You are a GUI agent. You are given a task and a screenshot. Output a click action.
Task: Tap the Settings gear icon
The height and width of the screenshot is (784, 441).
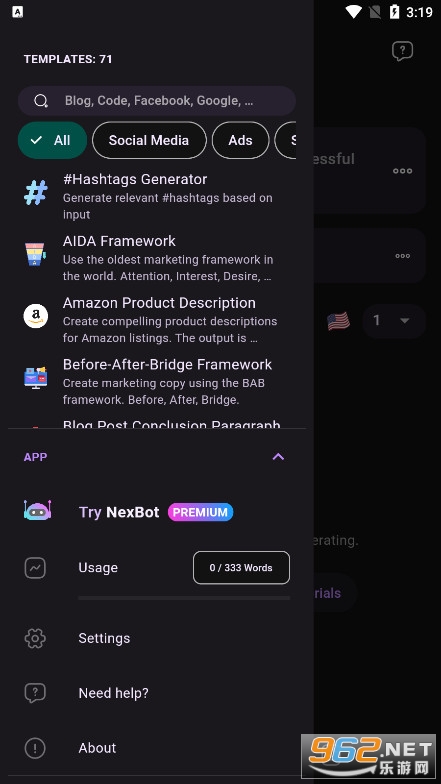(x=35, y=638)
